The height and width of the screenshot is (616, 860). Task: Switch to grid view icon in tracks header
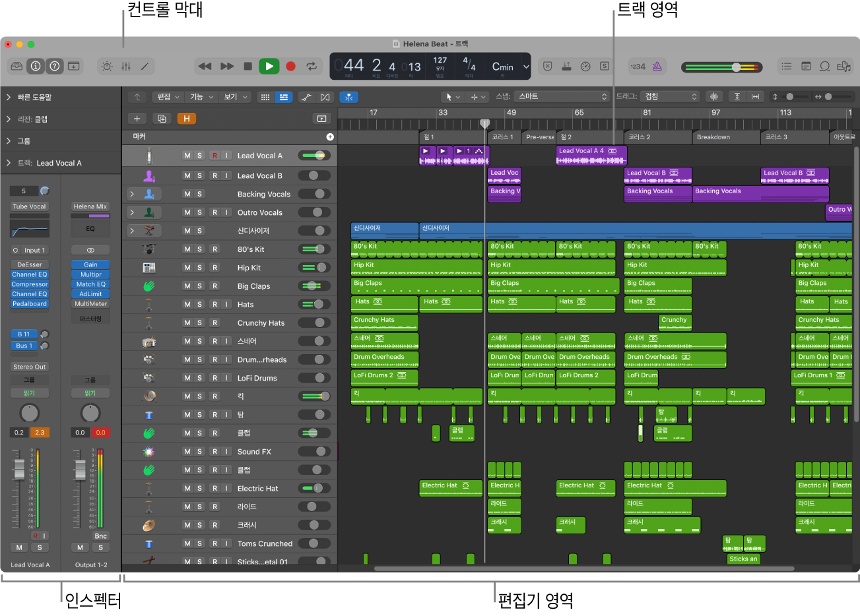265,97
